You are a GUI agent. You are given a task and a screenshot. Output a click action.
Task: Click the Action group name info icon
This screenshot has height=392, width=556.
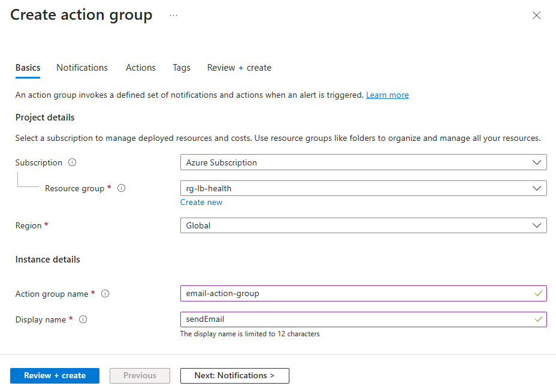click(105, 294)
